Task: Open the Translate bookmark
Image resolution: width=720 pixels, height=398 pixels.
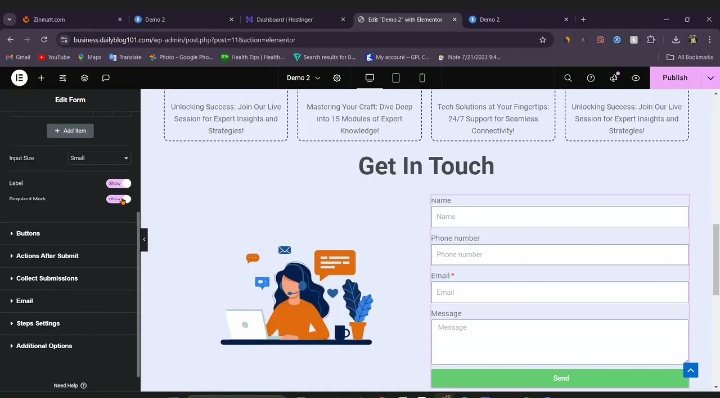Action: (125, 57)
